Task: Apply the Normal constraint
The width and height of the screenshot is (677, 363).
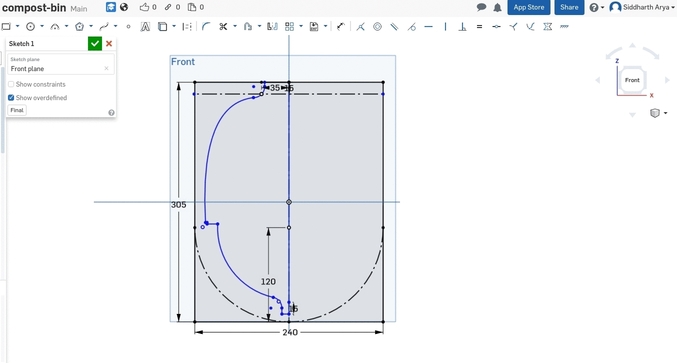Action: [513, 27]
